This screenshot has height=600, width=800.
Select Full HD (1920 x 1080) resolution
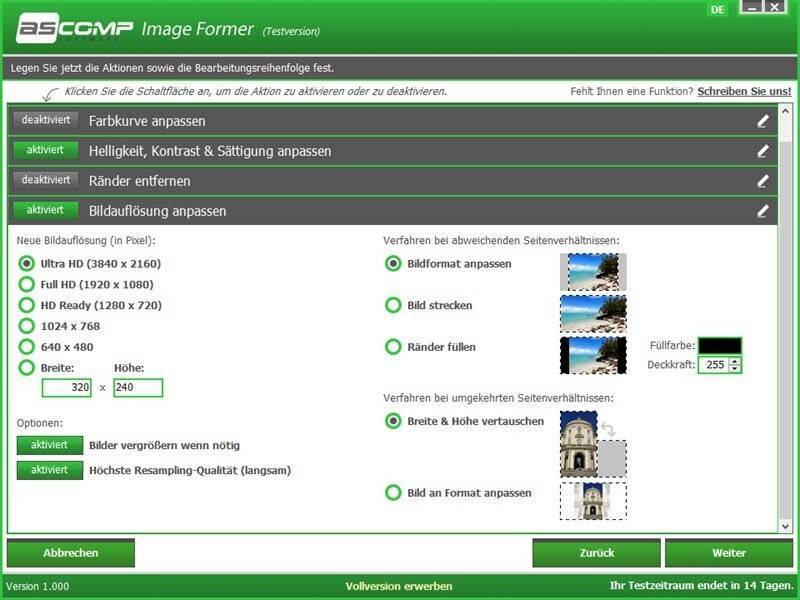(26, 285)
